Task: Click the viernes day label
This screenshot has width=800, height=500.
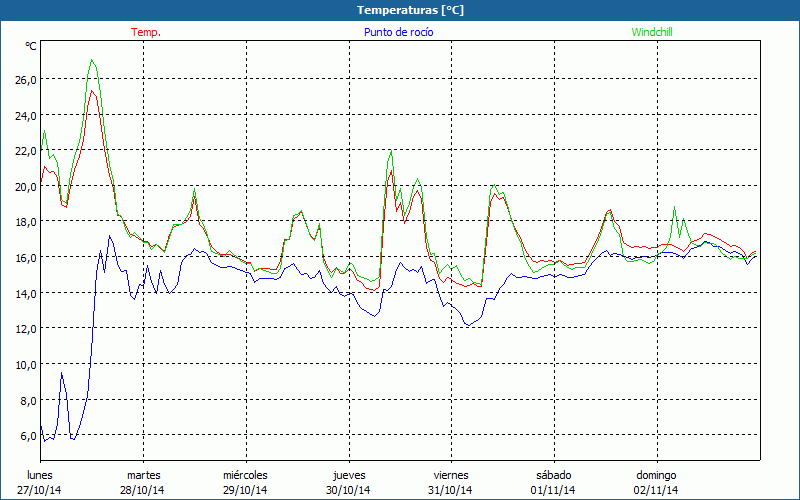Action: coord(451,475)
